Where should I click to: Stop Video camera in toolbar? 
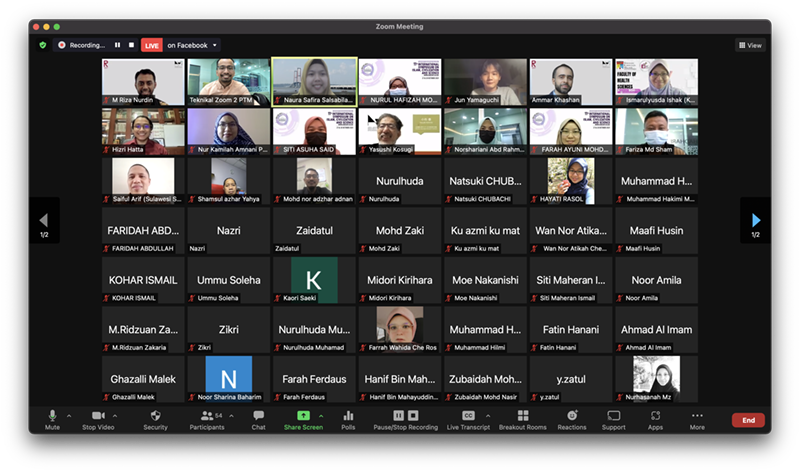pyautogui.click(x=98, y=418)
